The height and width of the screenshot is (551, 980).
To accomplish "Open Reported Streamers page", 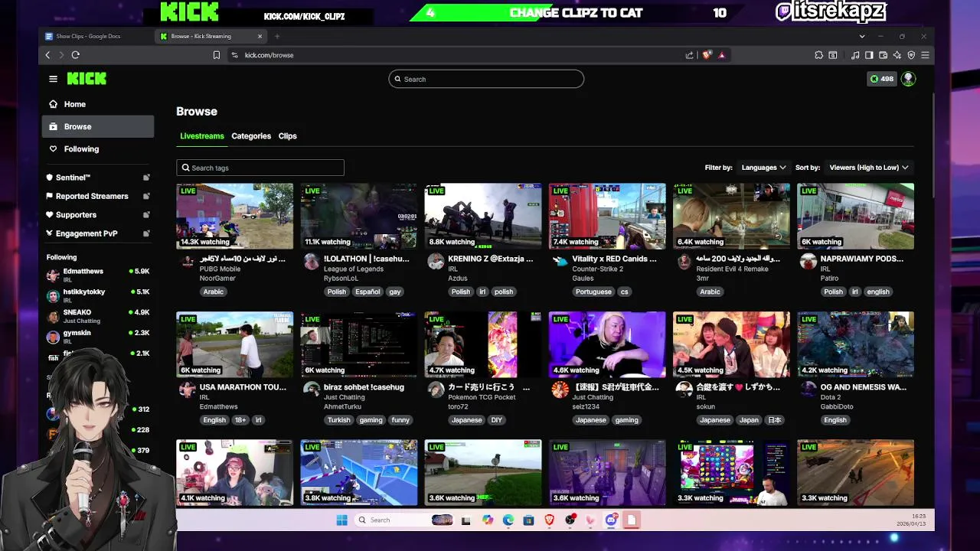I will (98, 197).
